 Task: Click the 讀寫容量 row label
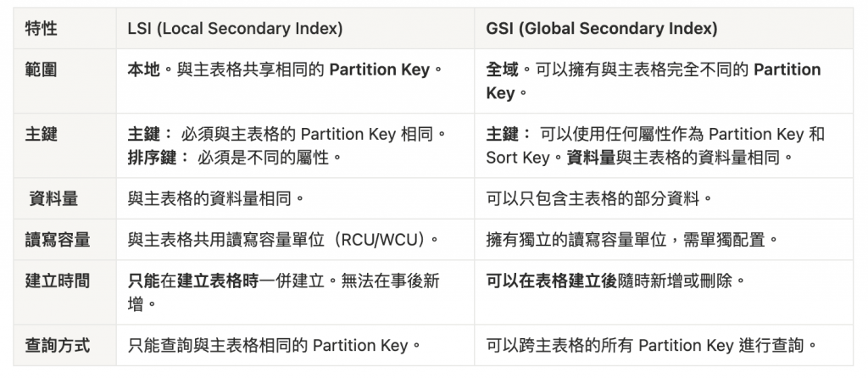pos(64,240)
